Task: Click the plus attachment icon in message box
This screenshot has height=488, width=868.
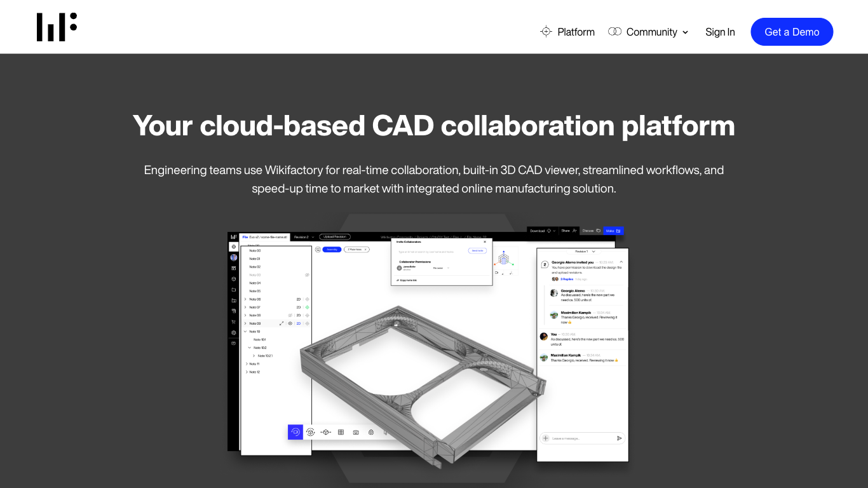Action: pos(546,438)
